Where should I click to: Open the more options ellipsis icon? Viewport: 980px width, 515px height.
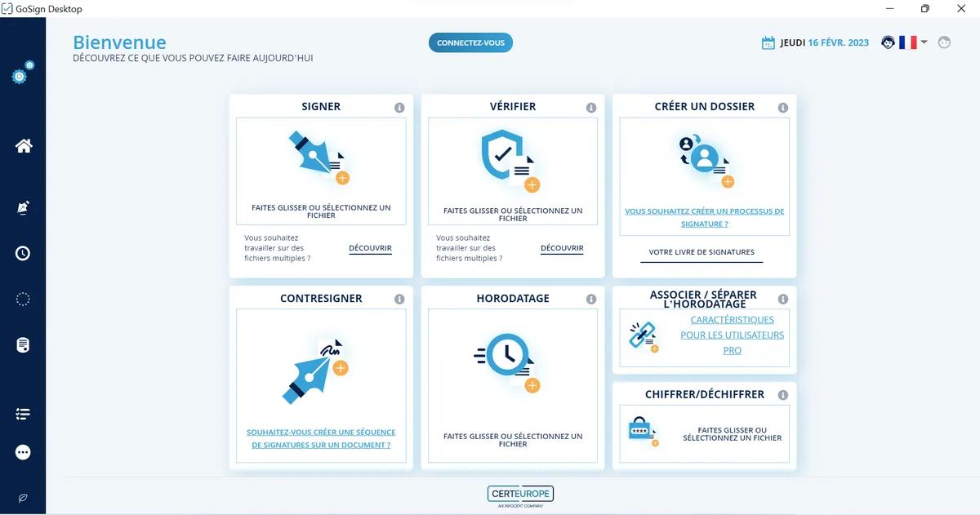click(23, 452)
